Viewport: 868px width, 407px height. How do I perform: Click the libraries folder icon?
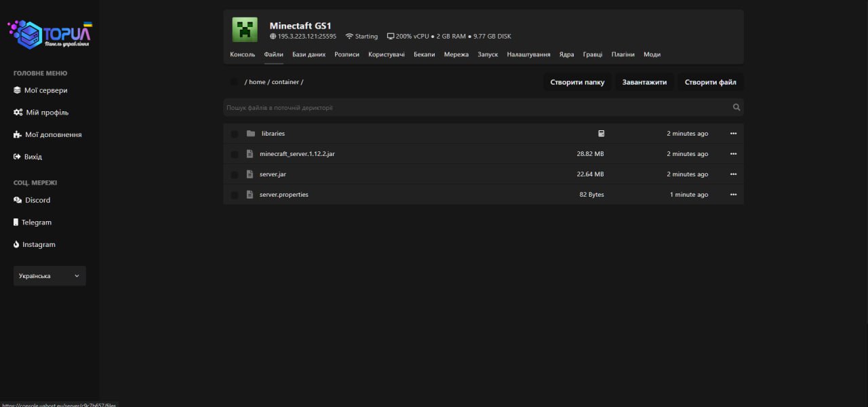[251, 134]
